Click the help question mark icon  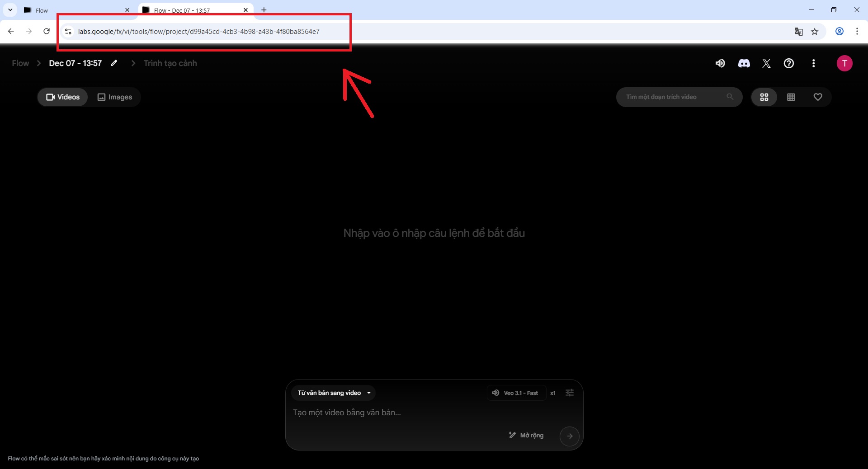pyautogui.click(x=789, y=63)
